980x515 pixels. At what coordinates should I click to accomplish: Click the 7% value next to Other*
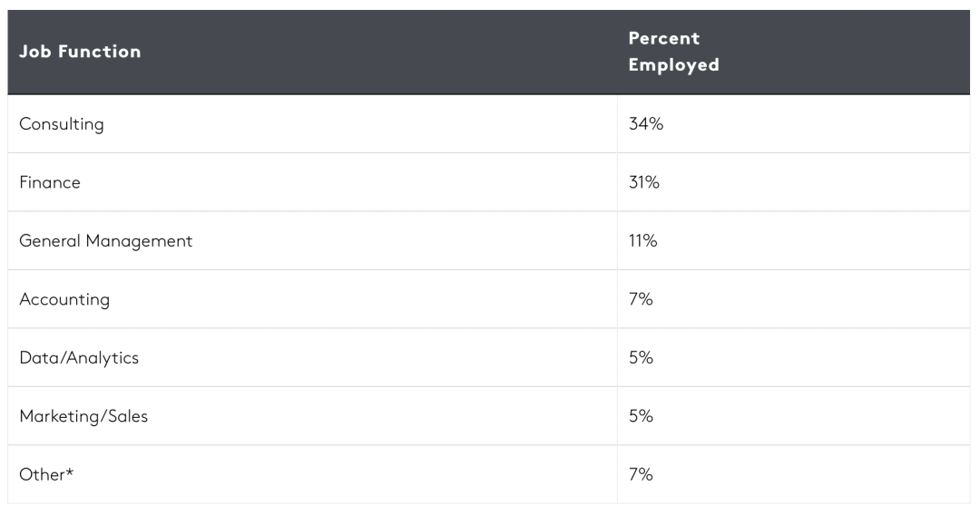641,474
